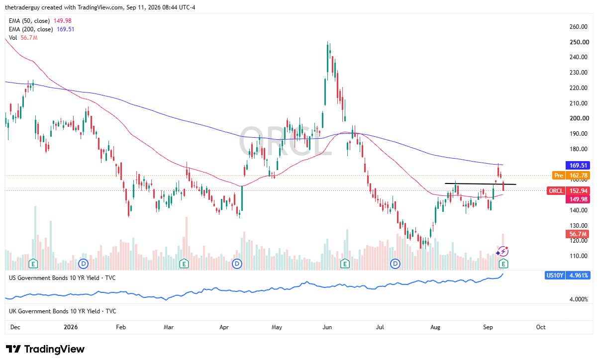Click the Dec label on the time axis
The image size is (598, 364).
[15, 327]
